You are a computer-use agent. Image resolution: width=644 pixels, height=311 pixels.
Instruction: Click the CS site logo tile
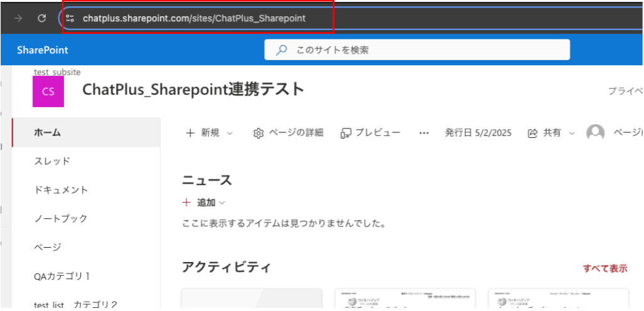[x=48, y=91]
